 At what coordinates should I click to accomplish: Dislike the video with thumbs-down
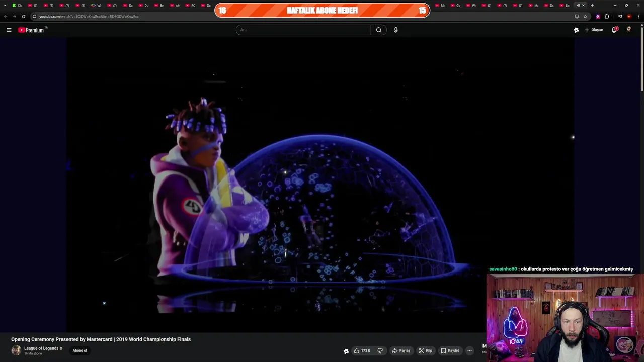tap(380, 351)
